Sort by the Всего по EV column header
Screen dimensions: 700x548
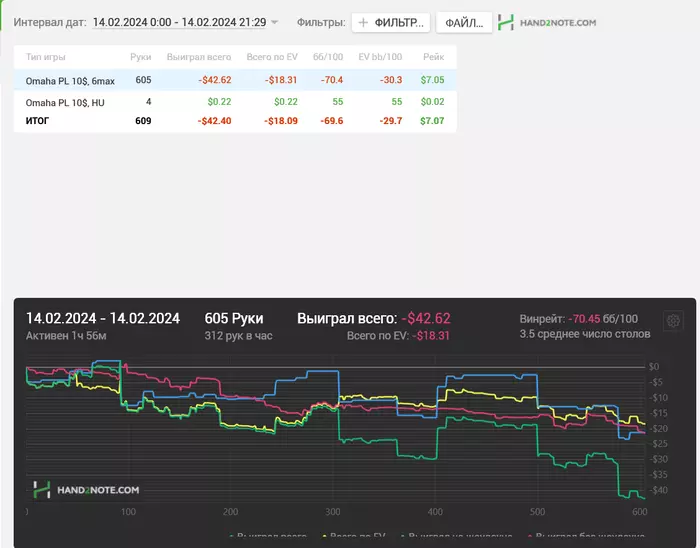pos(273,58)
